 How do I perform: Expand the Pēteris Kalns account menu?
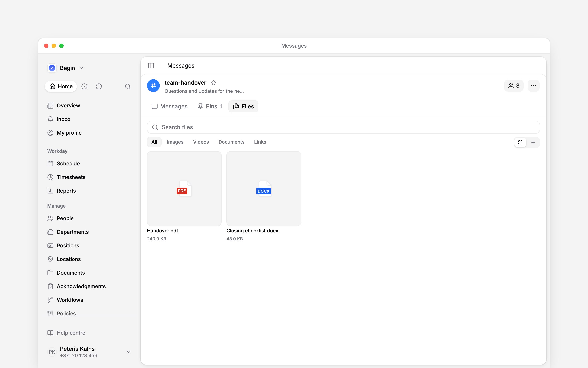coord(89,352)
